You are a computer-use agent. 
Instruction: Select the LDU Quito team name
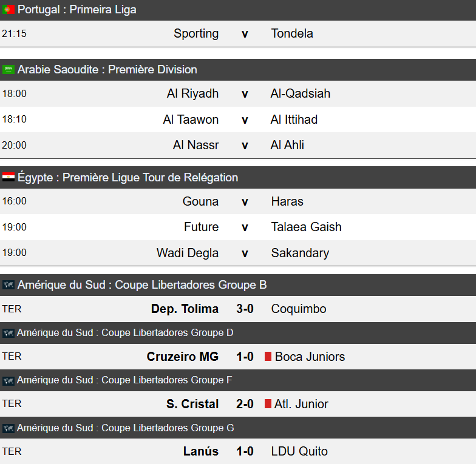tap(299, 451)
